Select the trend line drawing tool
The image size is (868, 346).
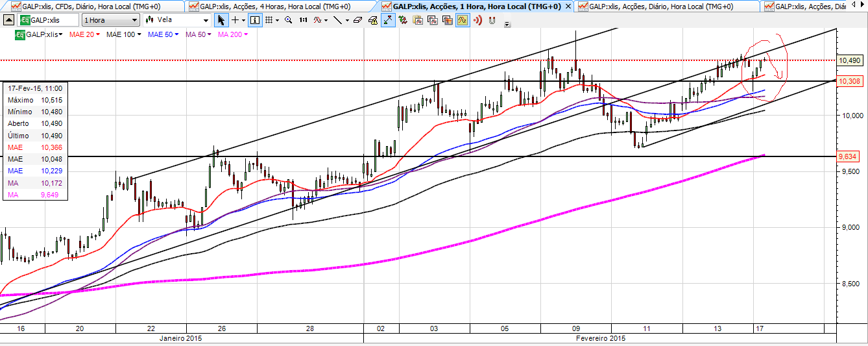pos(337,20)
